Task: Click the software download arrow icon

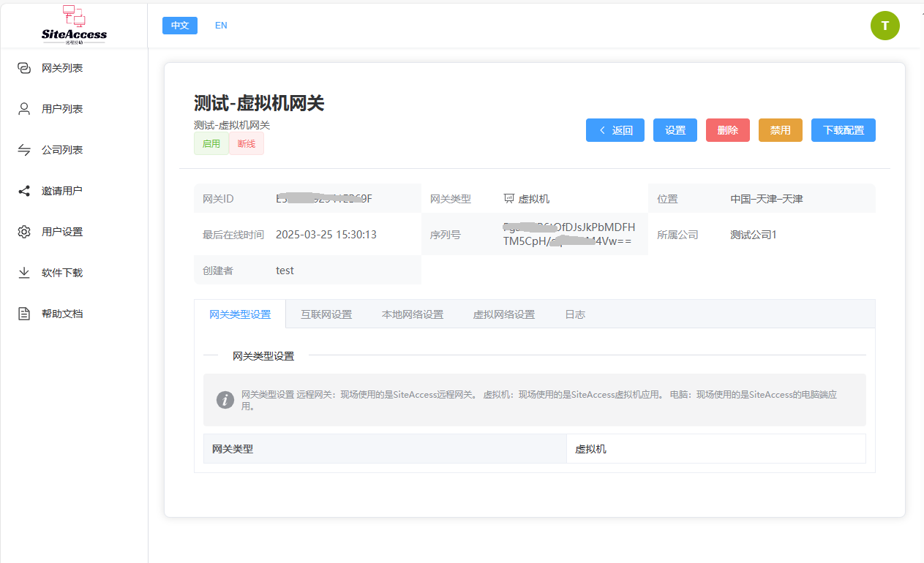Action: (x=24, y=273)
